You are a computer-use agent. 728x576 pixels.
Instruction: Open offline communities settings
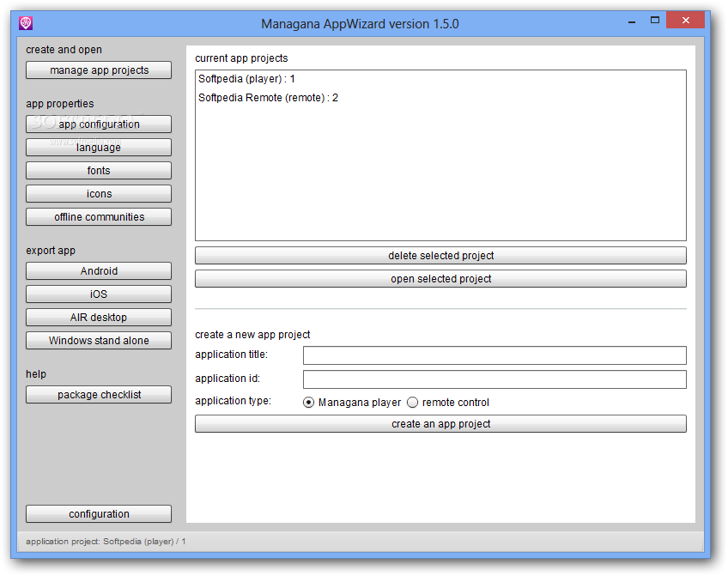[x=99, y=217]
